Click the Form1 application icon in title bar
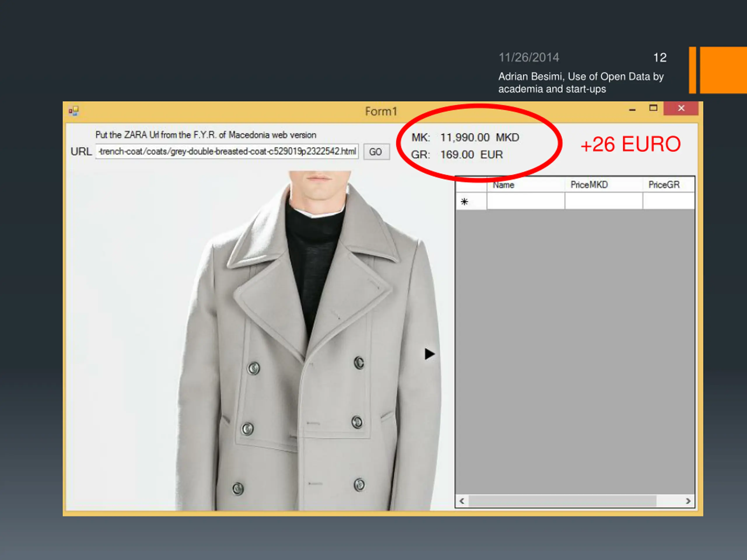The image size is (747, 560). pos(74,111)
